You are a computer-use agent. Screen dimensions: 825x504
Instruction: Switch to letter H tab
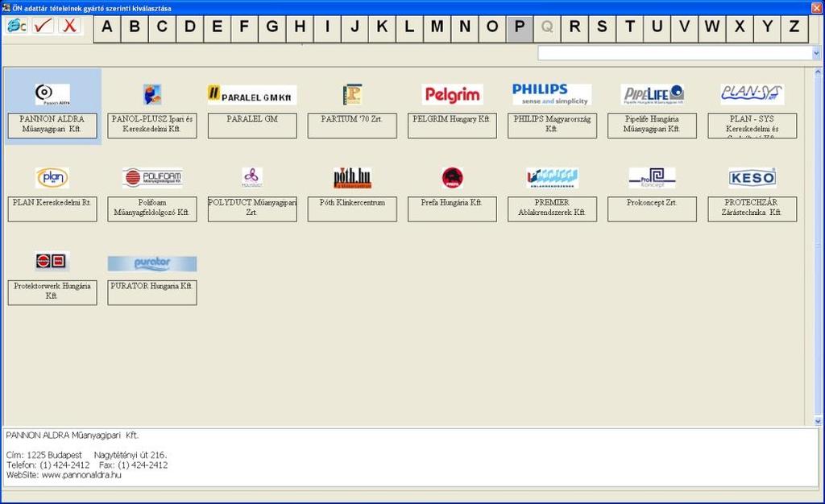(300, 27)
